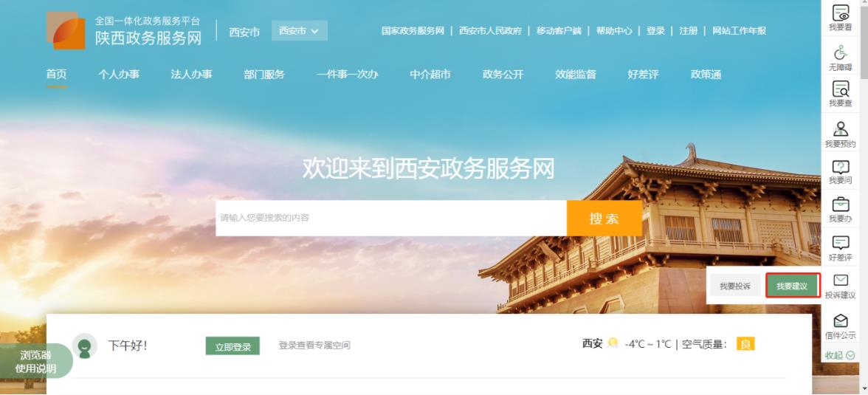Open the 我要办 briefcase icon
This screenshot has height=395, width=868.
[840, 205]
